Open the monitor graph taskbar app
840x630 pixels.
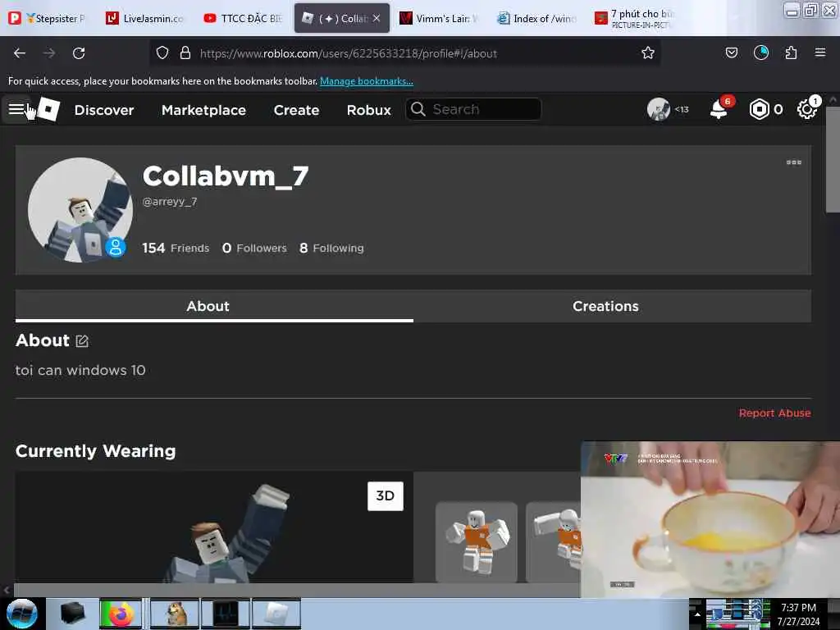click(226, 614)
